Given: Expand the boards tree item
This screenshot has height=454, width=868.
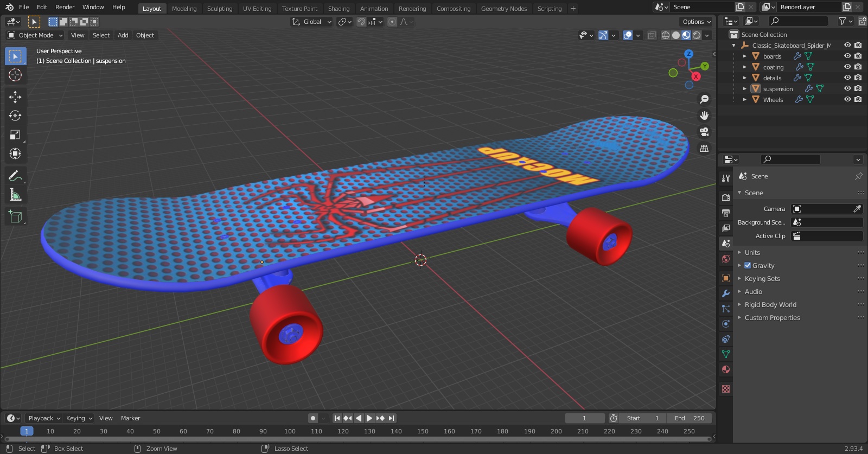Looking at the screenshot, I should 745,56.
